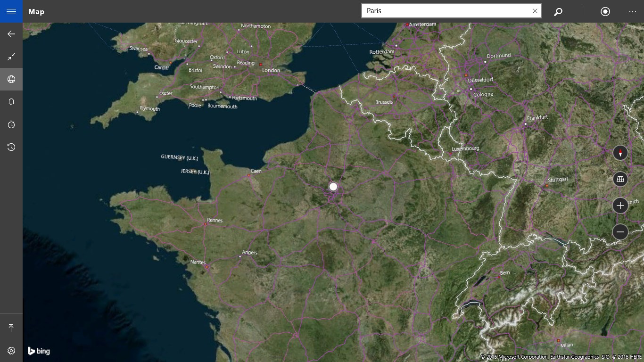Open settings gear in sidebar
The width and height of the screenshot is (644, 362).
coord(11,351)
